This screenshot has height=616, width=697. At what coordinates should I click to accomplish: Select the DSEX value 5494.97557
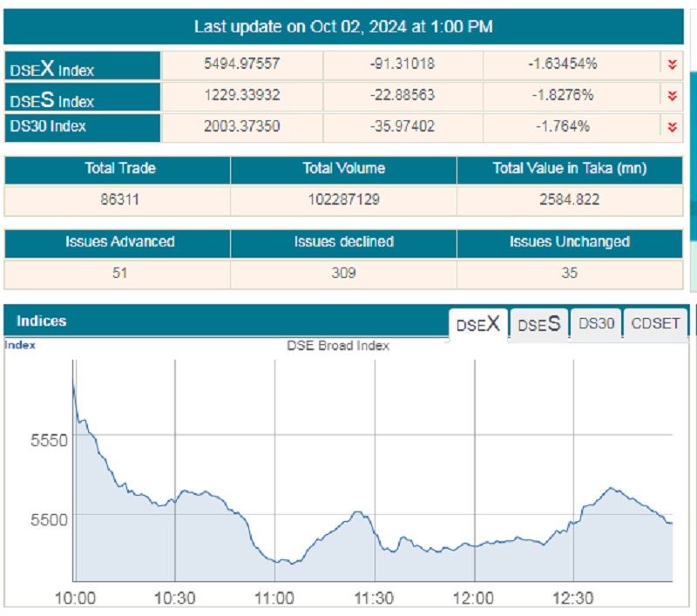[x=242, y=64]
